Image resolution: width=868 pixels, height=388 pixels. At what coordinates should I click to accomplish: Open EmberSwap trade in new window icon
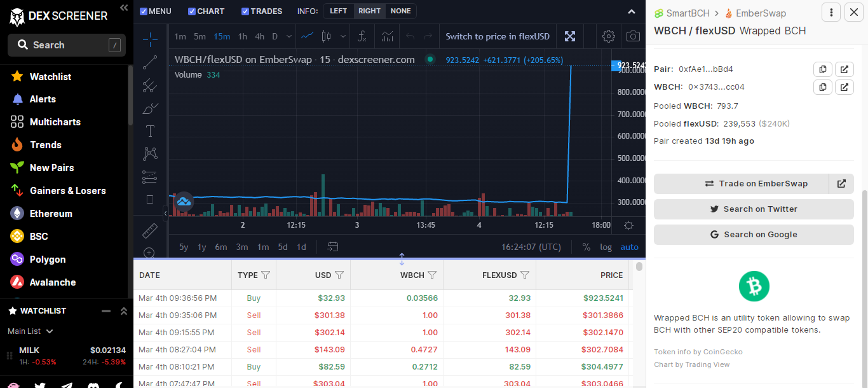click(x=841, y=184)
